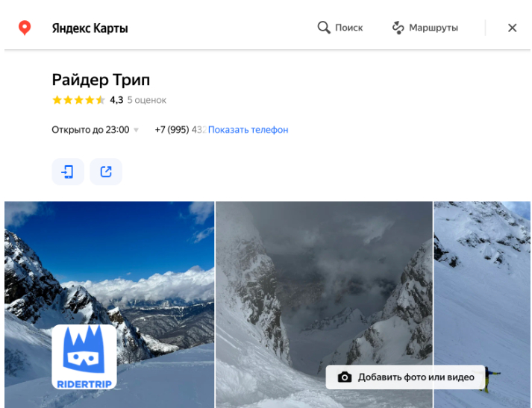Click the magnifier search icon
Screen dimensions: 532x408
pyautogui.click(x=324, y=28)
